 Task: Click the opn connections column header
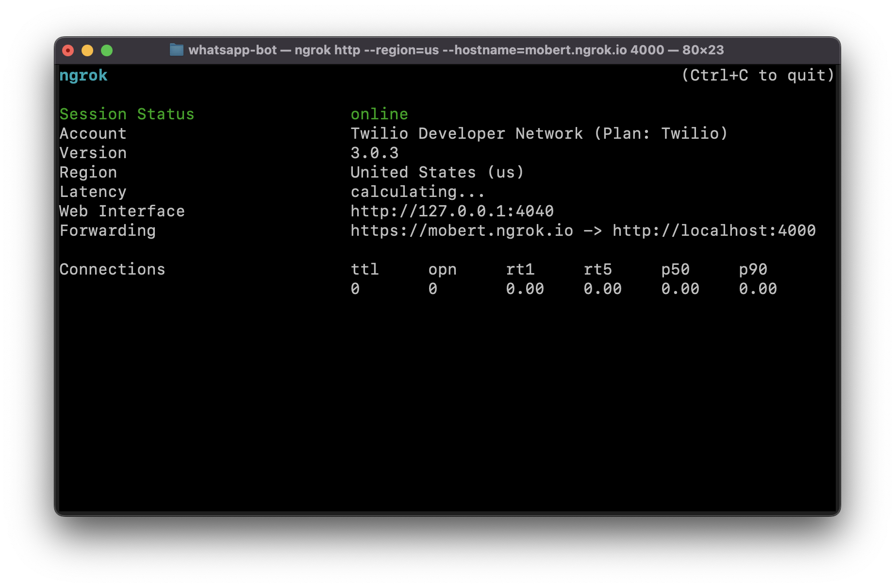click(x=442, y=270)
